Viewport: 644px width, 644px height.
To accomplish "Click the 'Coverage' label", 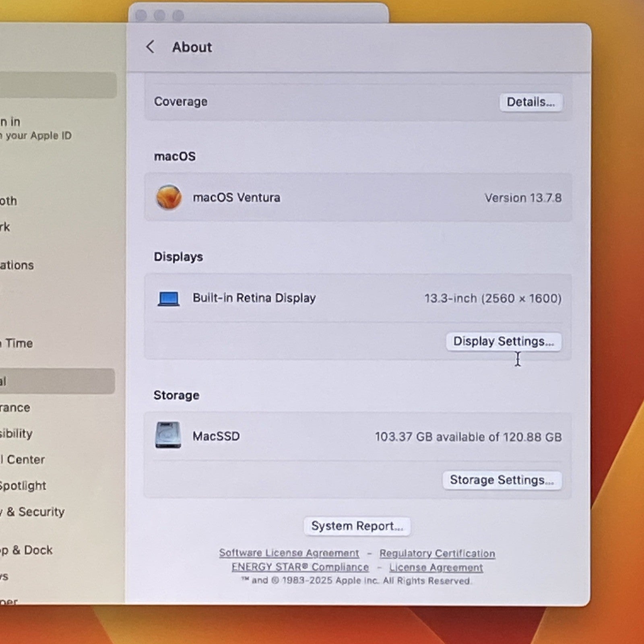I will point(181,101).
